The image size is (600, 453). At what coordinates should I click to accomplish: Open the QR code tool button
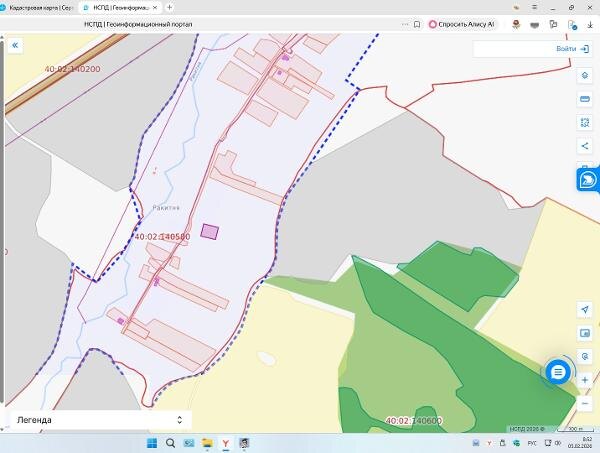coord(585,122)
